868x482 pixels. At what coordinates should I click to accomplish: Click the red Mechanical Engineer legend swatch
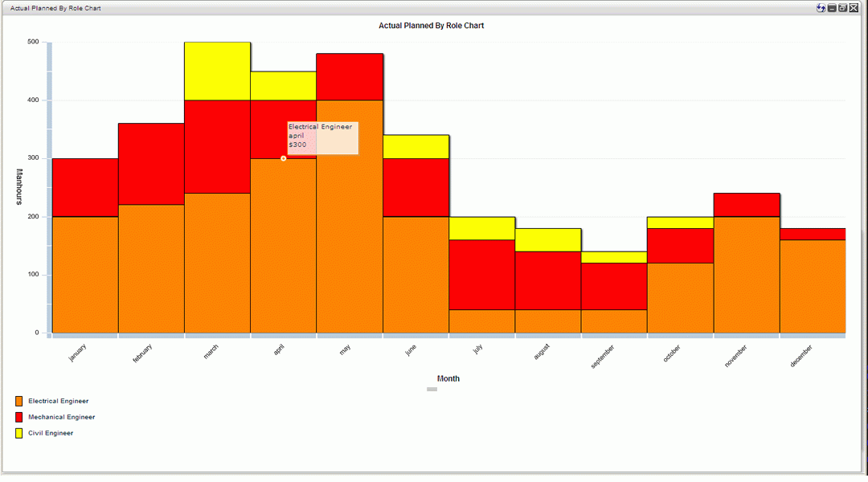pos(18,417)
